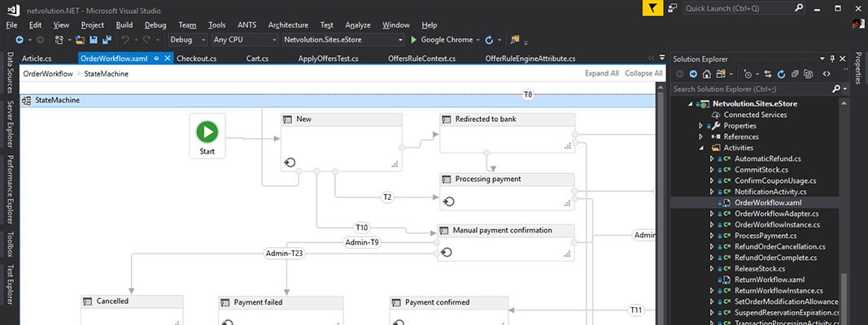Image resolution: width=868 pixels, height=325 pixels.
Task: Expand the AutomaticRefund.cs node
Action: [712, 158]
